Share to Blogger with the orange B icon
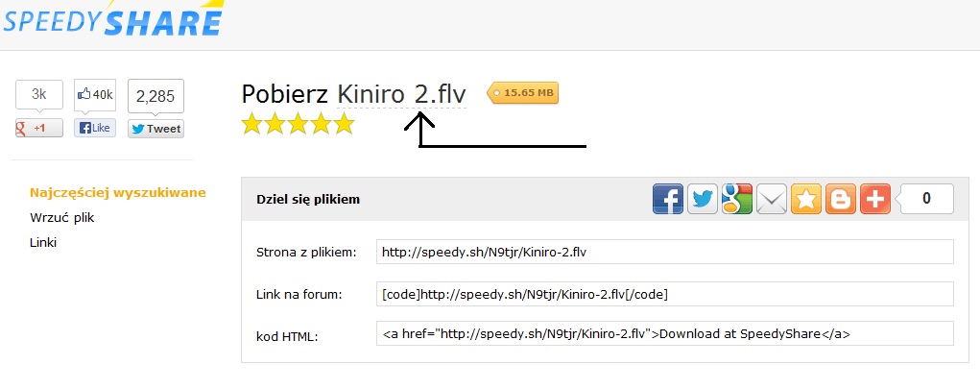The width and height of the screenshot is (980, 389). pos(841,199)
